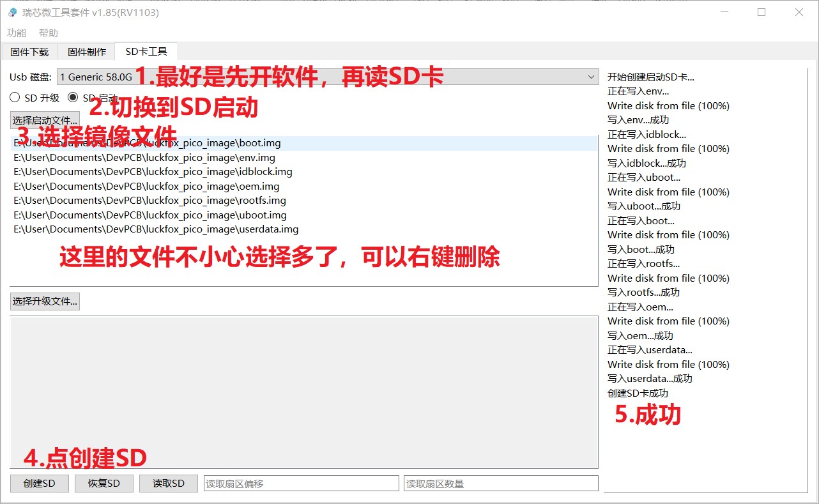Click log line 写入env...成功
819x504 pixels.
[x=638, y=120]
